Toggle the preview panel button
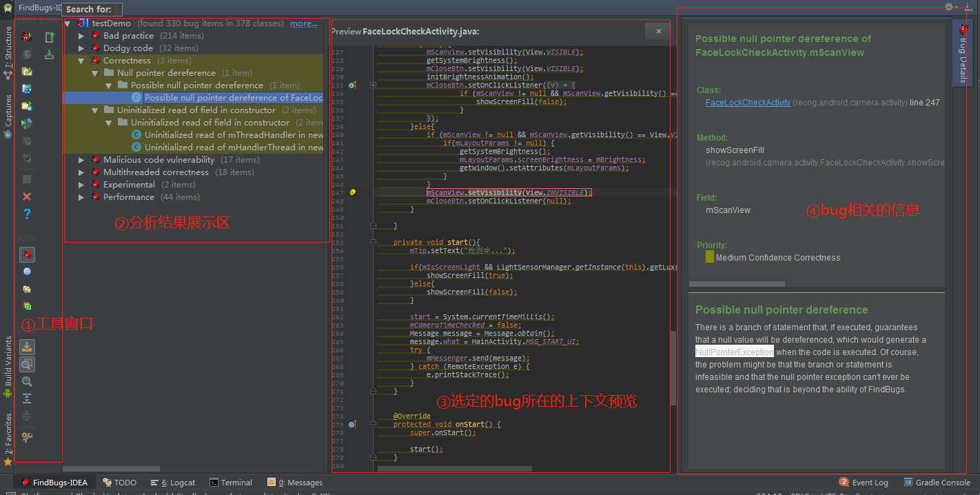Viewport: 980px width, 495px height. [x=27, y=365]
